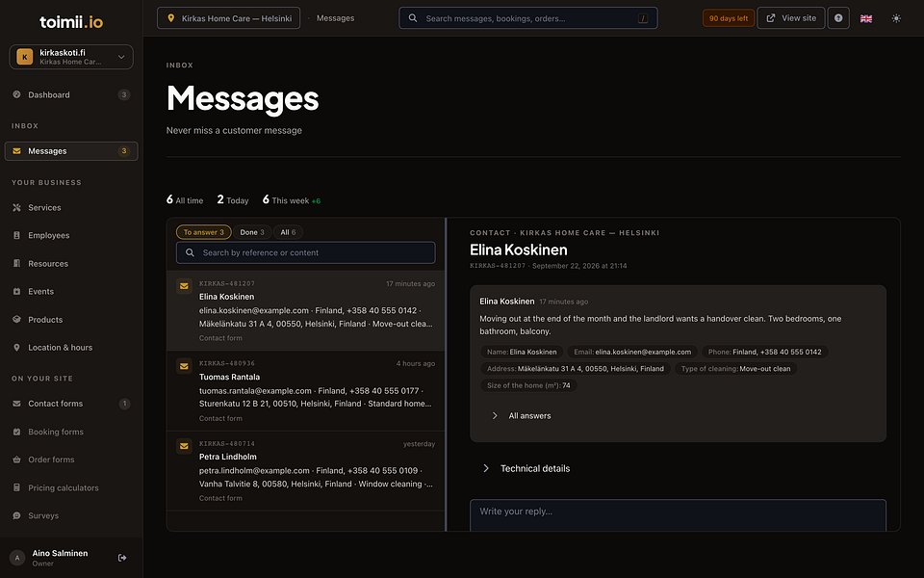Toggle the light/dark theme sun icon

coord(896,18)
